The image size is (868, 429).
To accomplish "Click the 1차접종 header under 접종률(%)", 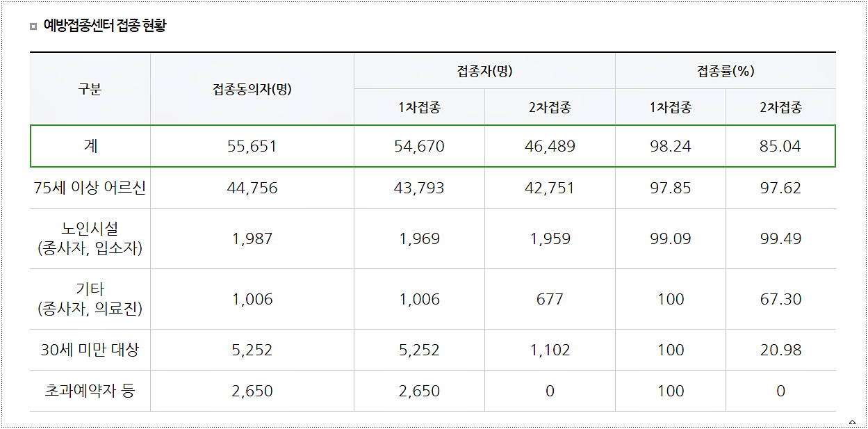I will click(x=671, y=107).
